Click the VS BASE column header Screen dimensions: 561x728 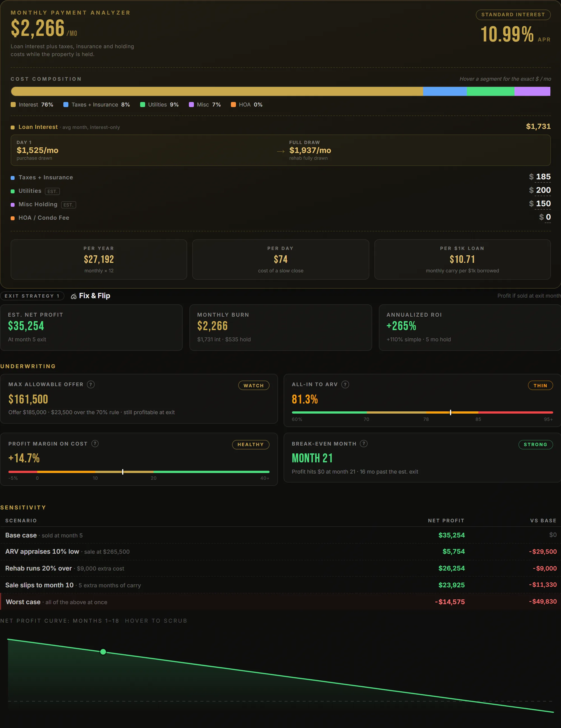click(543, 521)
